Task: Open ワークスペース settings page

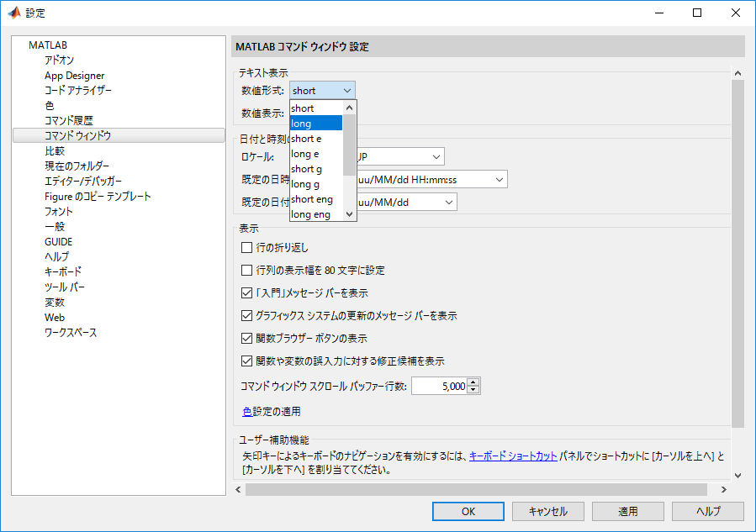Action: pyautogui.click(x=71, y=333)
